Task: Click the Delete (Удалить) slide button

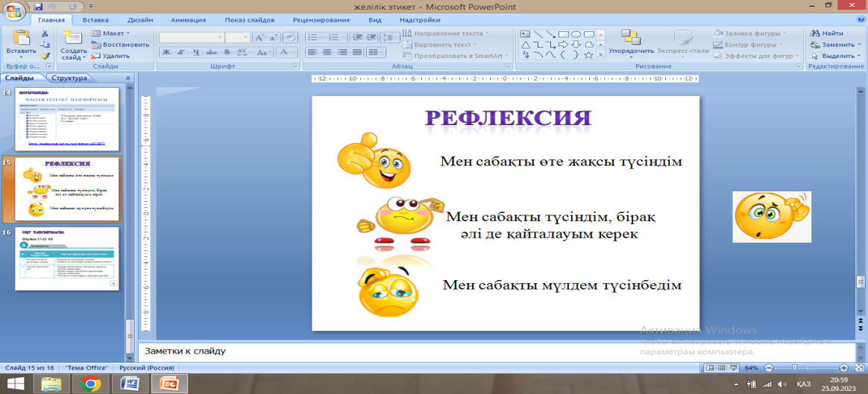Action: pyautogui.click(x=110, y=56)
